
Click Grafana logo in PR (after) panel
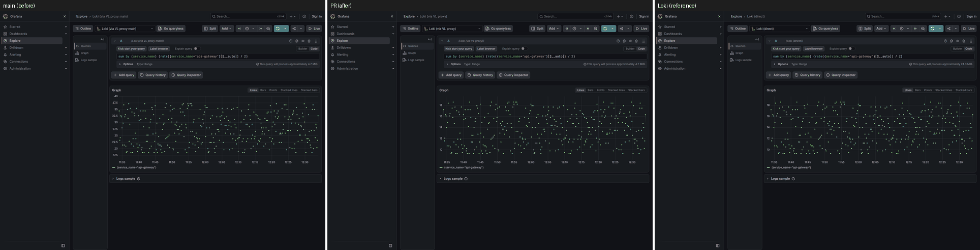pos(332,16)
